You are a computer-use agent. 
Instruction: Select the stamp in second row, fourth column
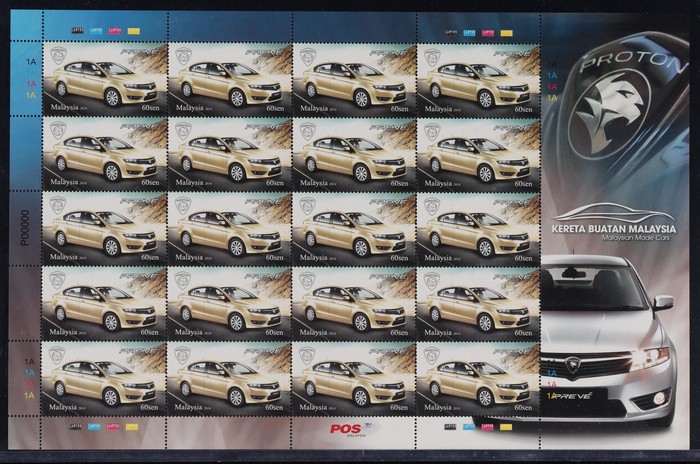tap(478, 154)
